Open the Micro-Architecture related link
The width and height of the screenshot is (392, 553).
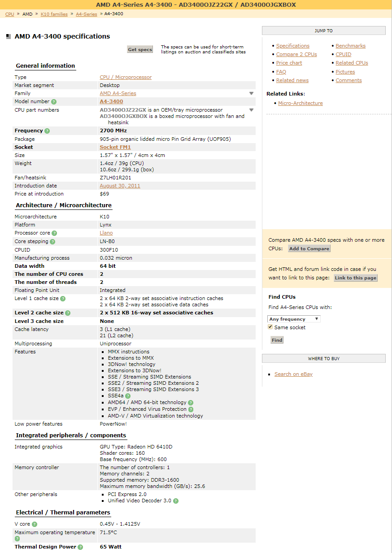click(301, 103)
